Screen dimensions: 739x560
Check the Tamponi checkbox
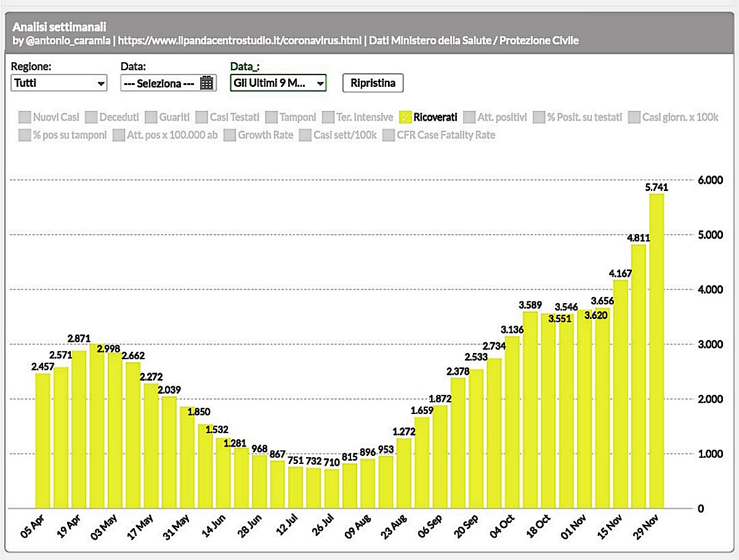(270, 117)
